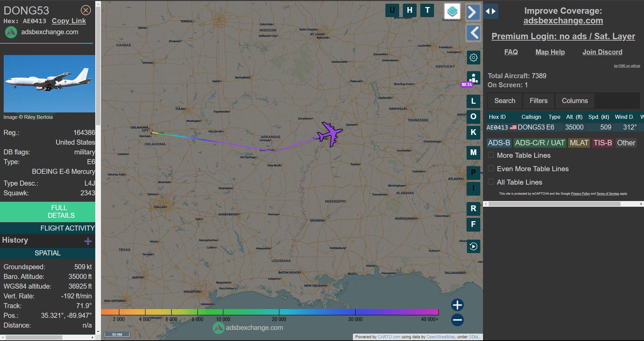Image resolution: width=644 pixels, height=341 pixels.
Task: Expand History with the plus icon
Action: (88, 241)
